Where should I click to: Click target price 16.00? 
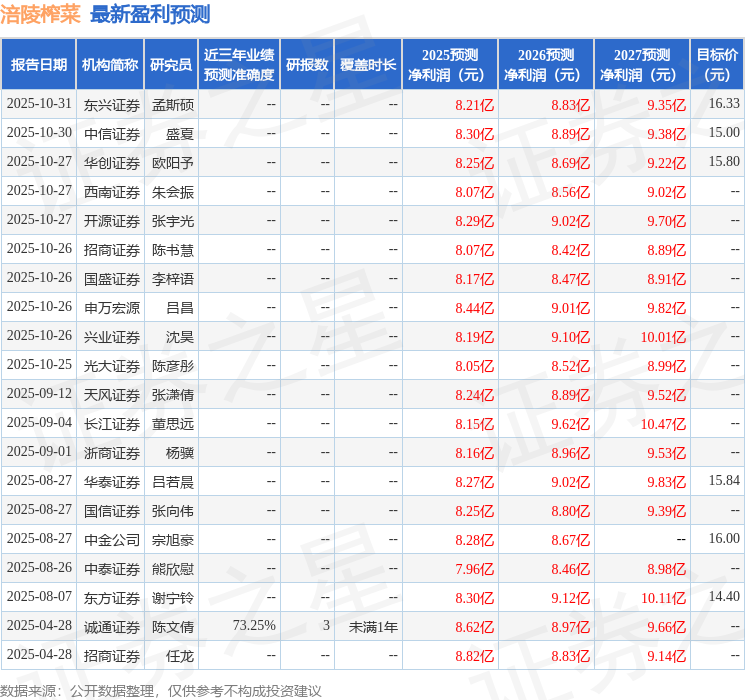[724, 538]
